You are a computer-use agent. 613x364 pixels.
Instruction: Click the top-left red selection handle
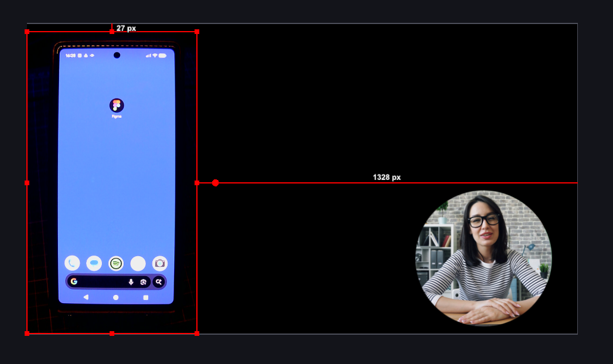(27, 32)
